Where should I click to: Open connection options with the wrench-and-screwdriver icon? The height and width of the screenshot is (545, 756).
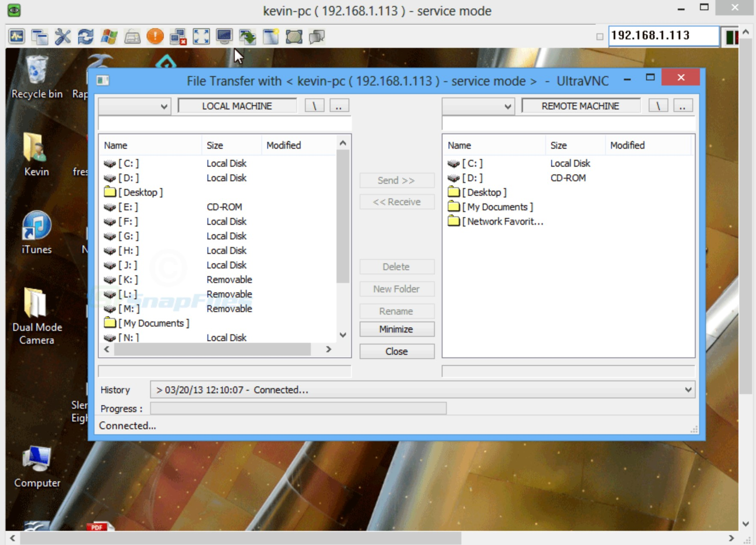tap(63, 36)
